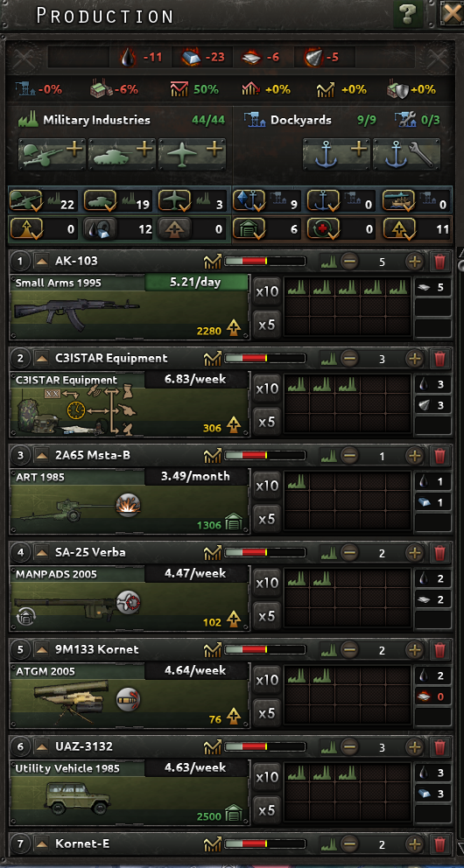The image size is (464, 868).
Task: Click x5 button for 9M133 Kornet
Action: [267, 713]
